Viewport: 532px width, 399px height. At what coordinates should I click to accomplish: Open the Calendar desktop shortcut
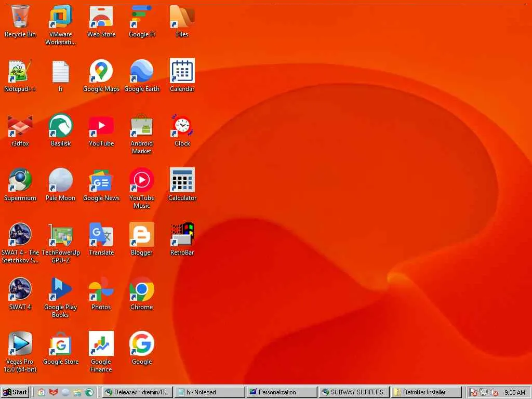182,76
